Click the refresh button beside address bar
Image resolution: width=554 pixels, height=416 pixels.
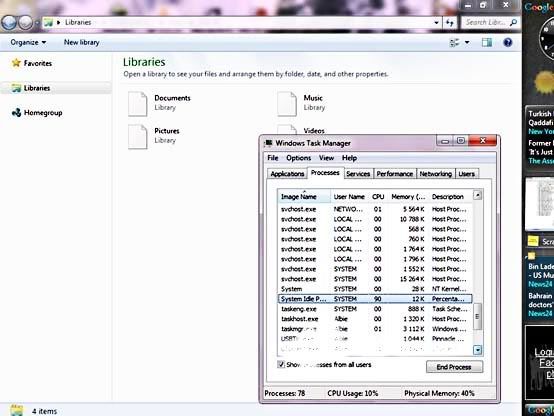click(x=449, y=23)
